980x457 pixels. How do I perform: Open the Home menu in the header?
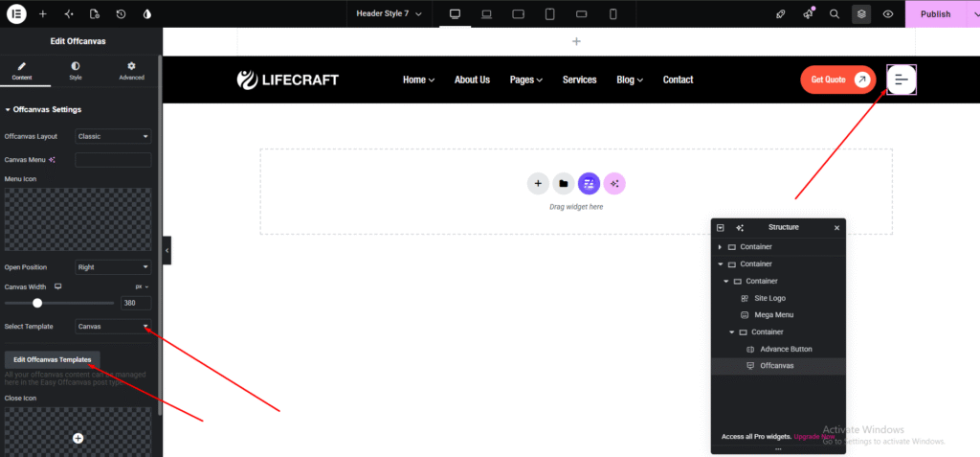coord(419,80)
